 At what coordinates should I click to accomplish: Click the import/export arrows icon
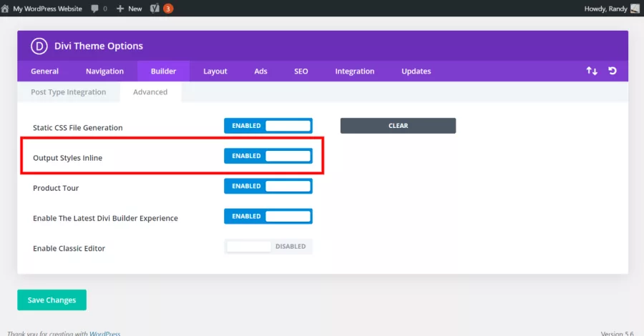(592, 71)
